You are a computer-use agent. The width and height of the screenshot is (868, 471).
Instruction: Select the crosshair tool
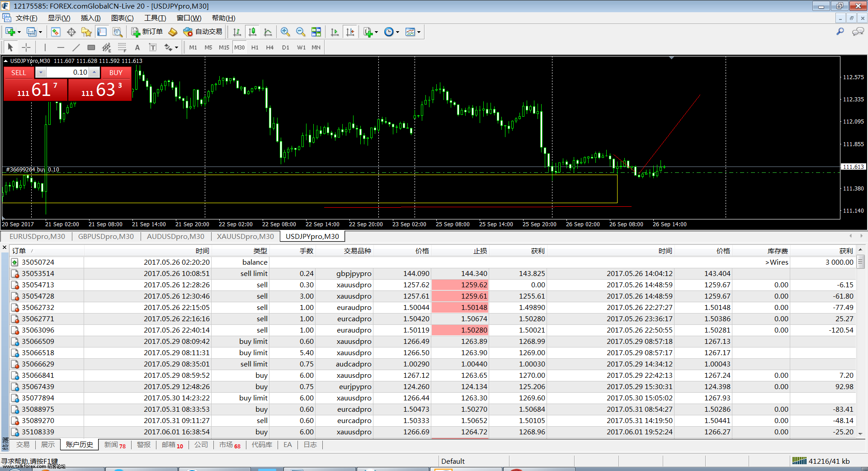tap(26, 47)
